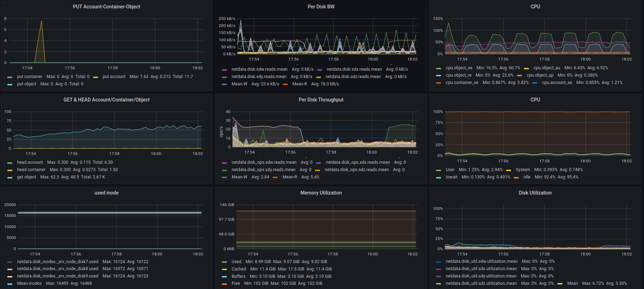Open the Per Disk Throughput title menu
This screenshot has height=289, width=644.
321,100
